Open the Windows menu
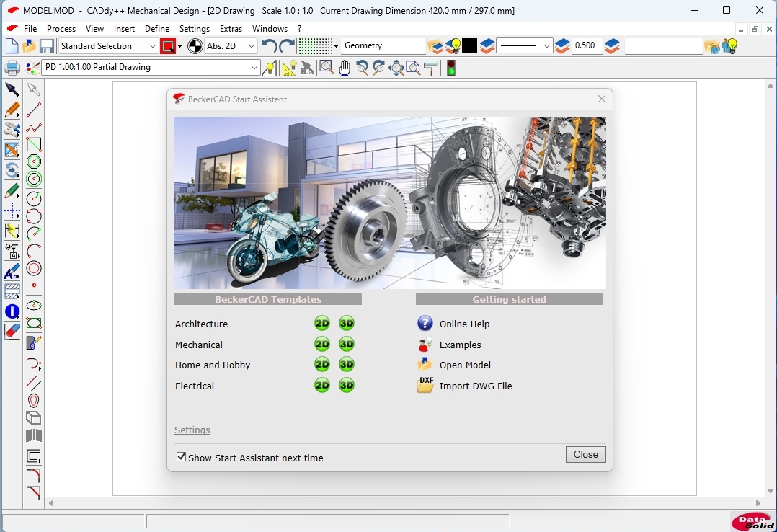 [x=270, y=29]
